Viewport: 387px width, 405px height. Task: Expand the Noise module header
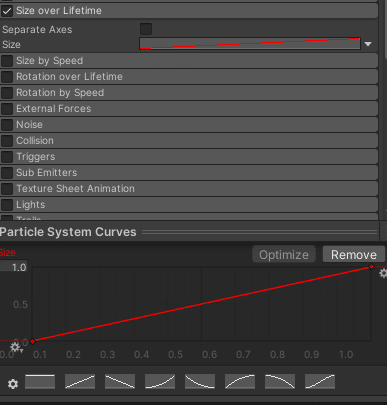pyautogui.click(x=189, y=125)
